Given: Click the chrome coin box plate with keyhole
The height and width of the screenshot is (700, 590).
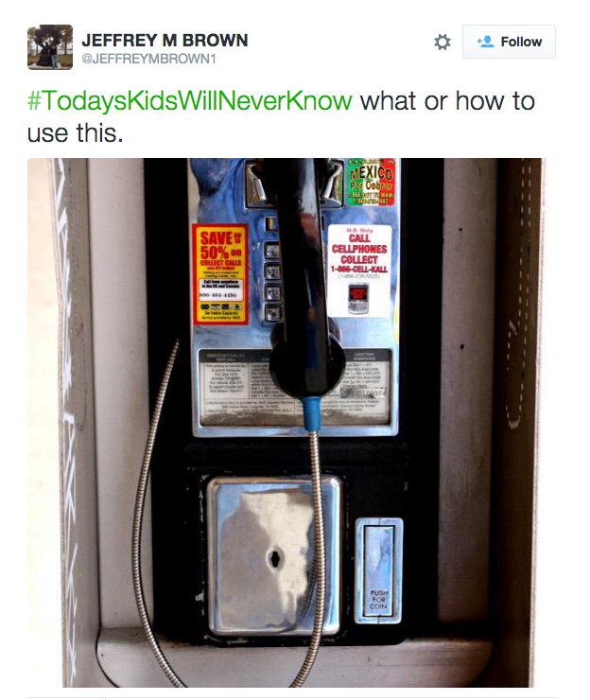Looking at the screenshot, I should [x=273, y=555].
